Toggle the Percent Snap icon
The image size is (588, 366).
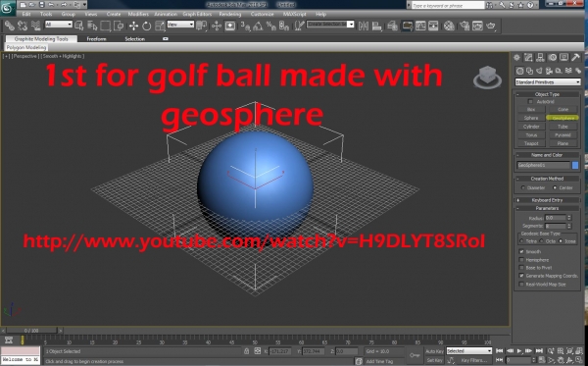(270, 26)
